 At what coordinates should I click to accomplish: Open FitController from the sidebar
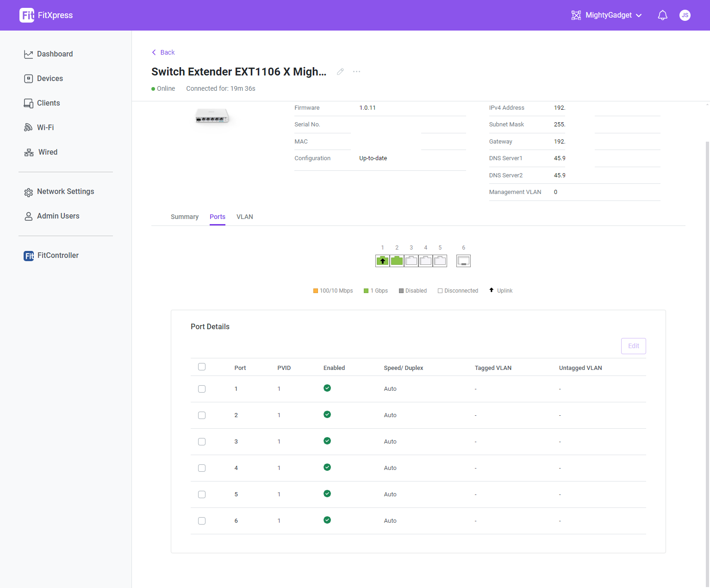tap(57, 256)
